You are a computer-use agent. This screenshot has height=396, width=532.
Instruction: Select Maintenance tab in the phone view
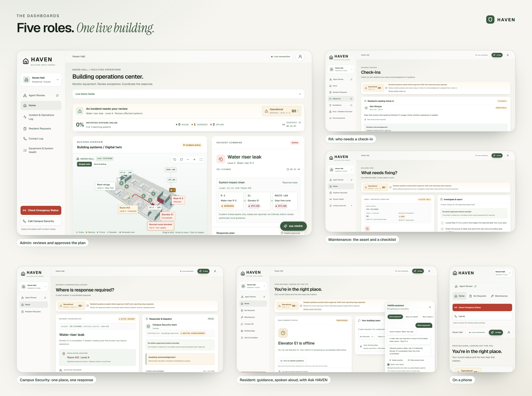(499, 296)
